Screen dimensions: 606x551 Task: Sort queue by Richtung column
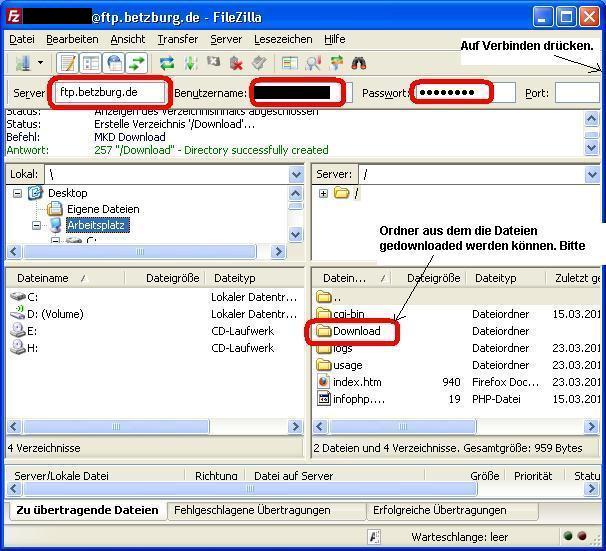[216, 476]
